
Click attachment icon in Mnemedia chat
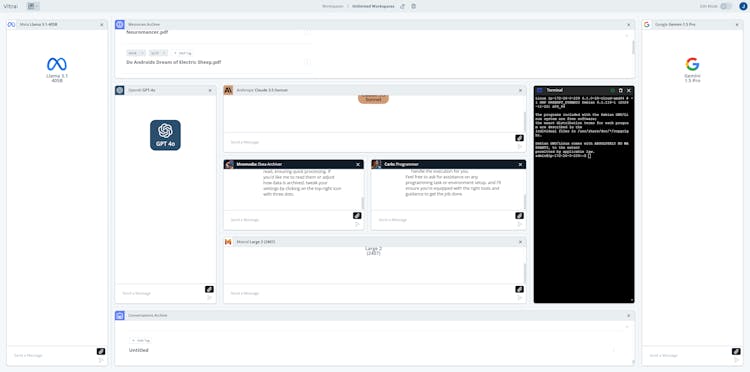point(357,216)
